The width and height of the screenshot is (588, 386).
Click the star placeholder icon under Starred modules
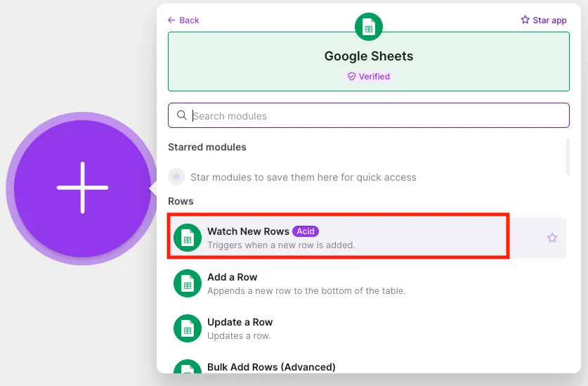coord(176,176)
